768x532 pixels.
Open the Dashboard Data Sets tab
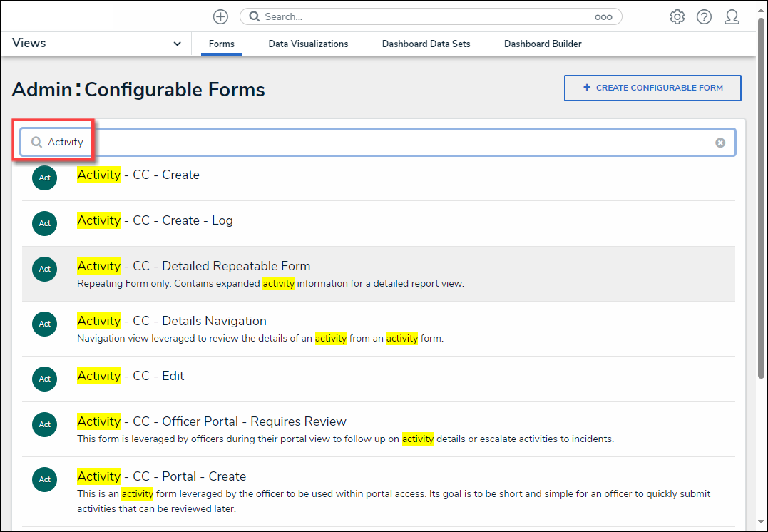click(x=426, y=44)
